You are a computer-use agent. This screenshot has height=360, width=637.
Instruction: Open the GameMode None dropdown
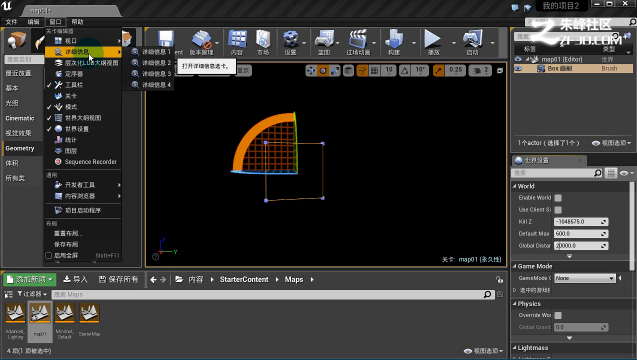(585, 278)
